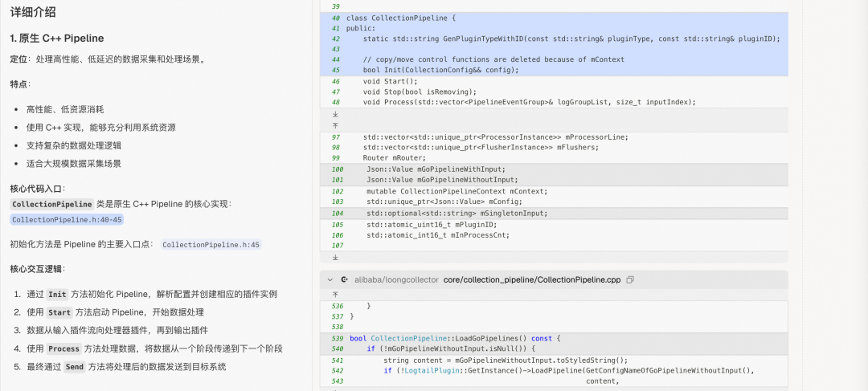Open the CollectionPipeline.h:40-45 code reference
This screenshot has height=391, width=868.
(x=67, y=219)
